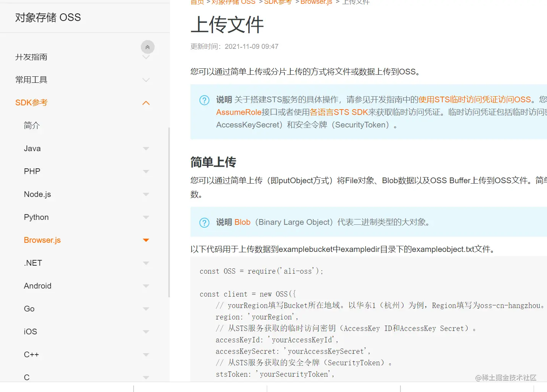Select Android in the SDK list
547x392 pixels.
[37, 286]
